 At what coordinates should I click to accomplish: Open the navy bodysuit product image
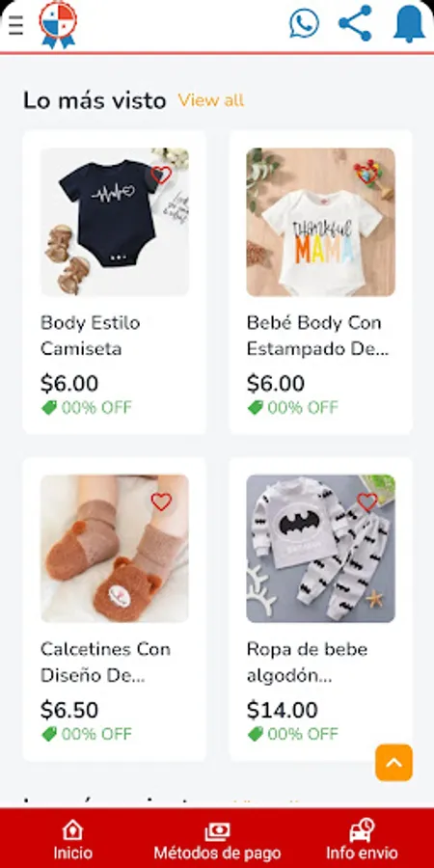115,222
